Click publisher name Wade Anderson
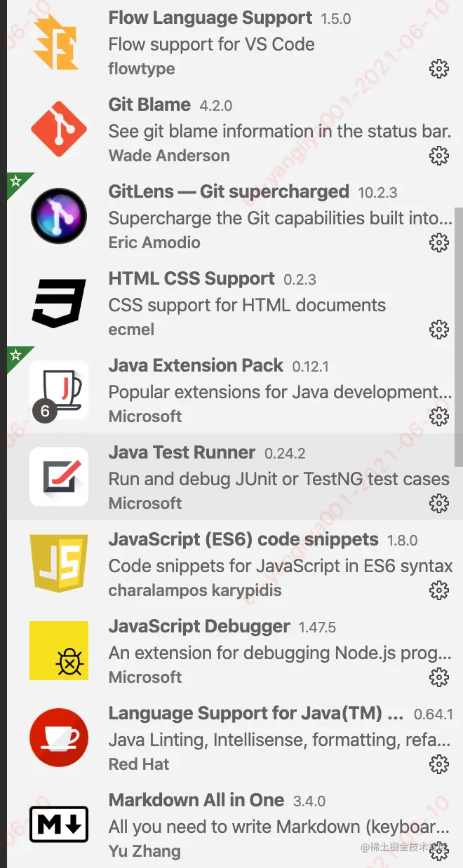The width and height of the screenshot is (463, 868). pos(169,156)
